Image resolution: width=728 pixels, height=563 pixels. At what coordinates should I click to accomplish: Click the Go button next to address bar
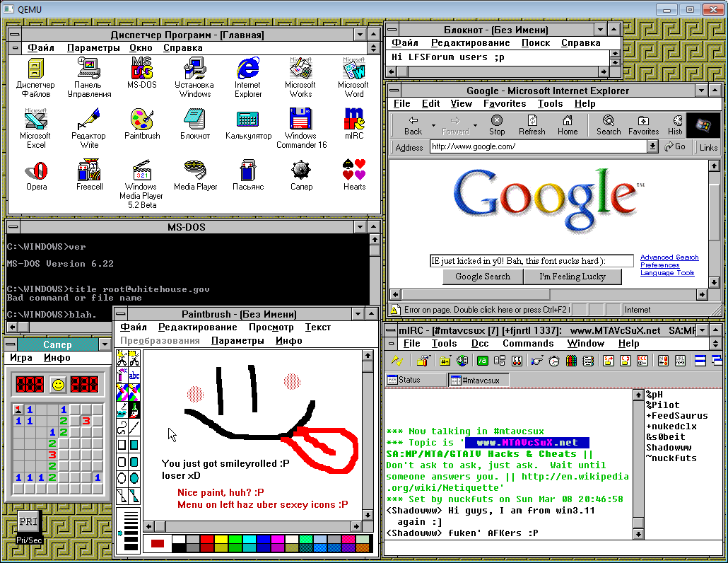coord(675,147)
